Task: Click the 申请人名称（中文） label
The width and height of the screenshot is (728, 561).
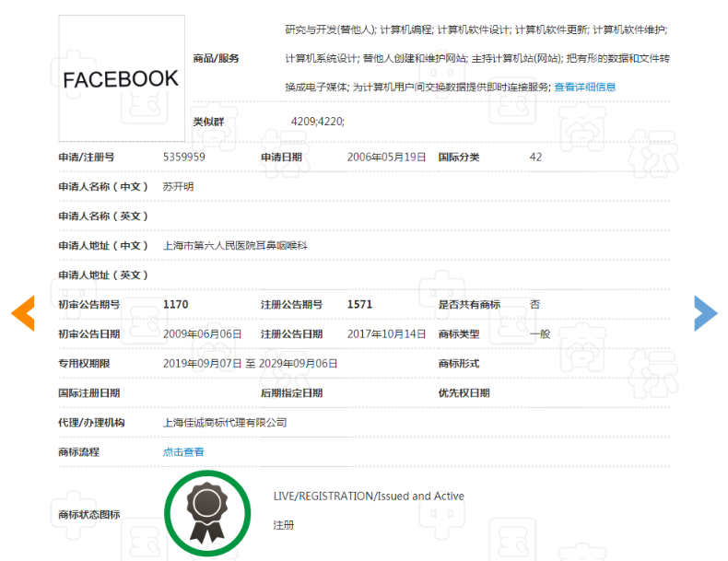Action: pyautogui.click(x=103, y=186)
